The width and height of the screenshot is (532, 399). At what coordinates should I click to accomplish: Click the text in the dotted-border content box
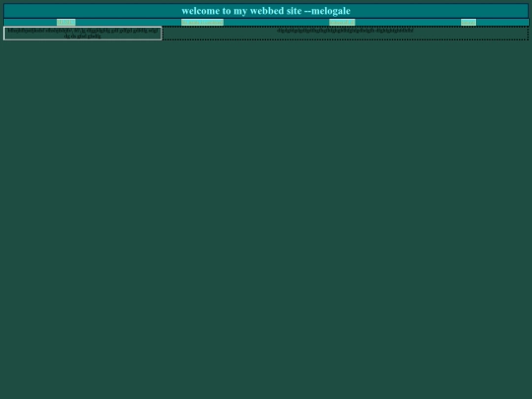[x=345, y=31]
